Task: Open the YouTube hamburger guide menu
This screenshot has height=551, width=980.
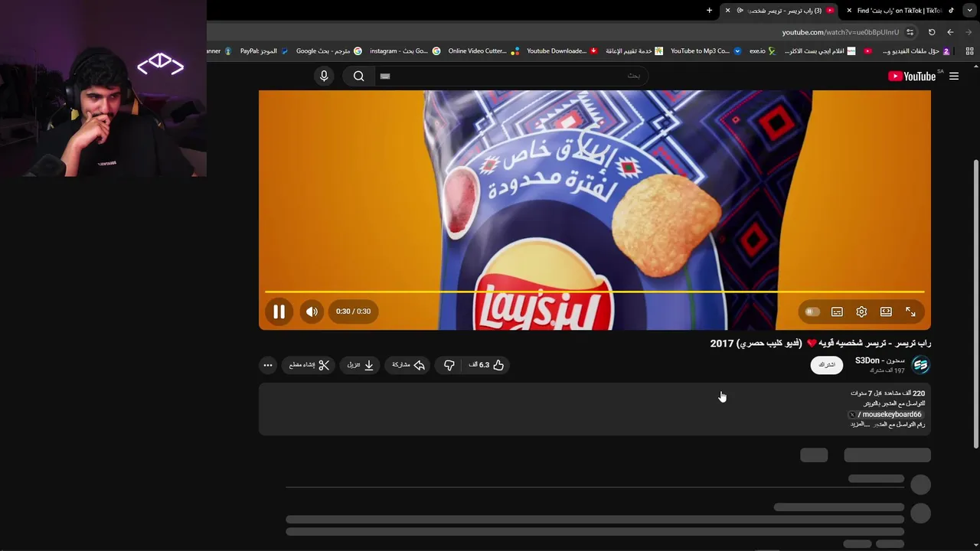Action: tap(954, 76)
